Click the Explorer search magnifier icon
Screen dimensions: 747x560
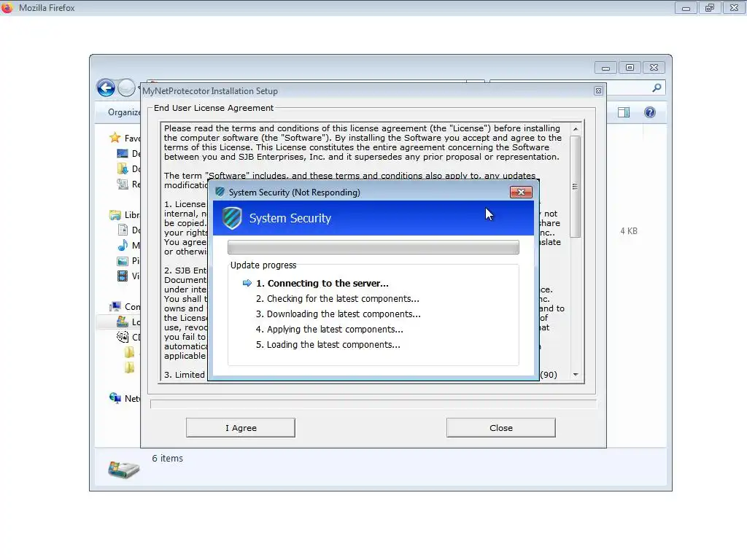[657, 87]
